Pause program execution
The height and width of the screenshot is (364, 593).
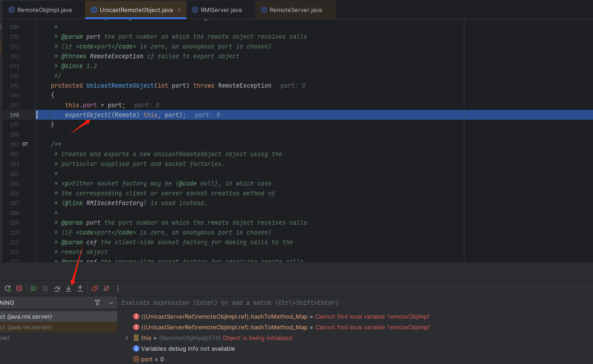pyautogui.click(x=45, y=288)
